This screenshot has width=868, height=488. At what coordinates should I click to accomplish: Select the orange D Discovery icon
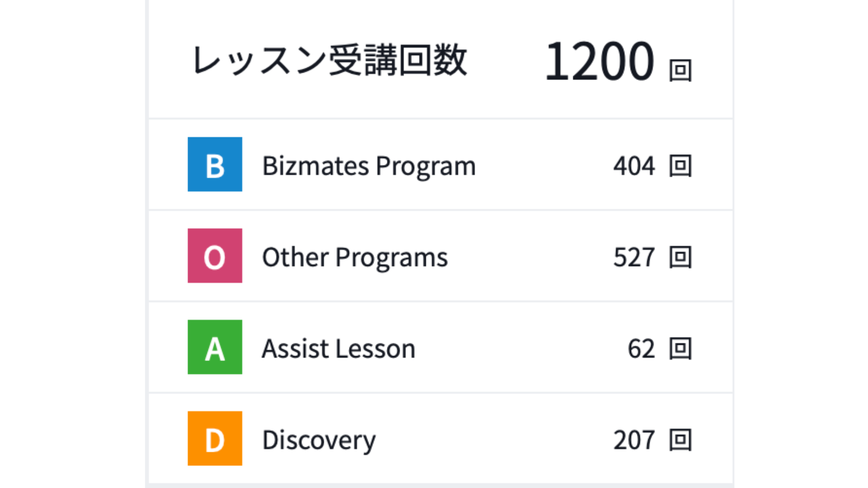(215, 438)
